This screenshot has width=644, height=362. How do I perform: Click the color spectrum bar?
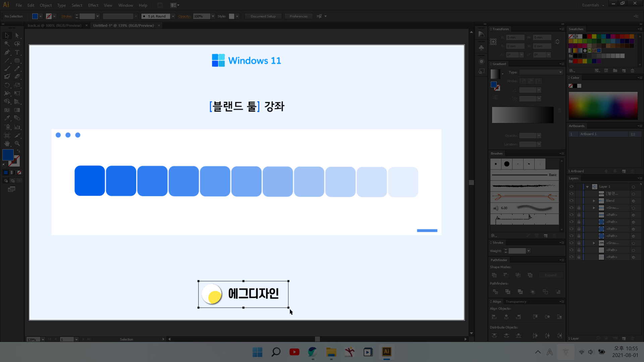point(603,106)
